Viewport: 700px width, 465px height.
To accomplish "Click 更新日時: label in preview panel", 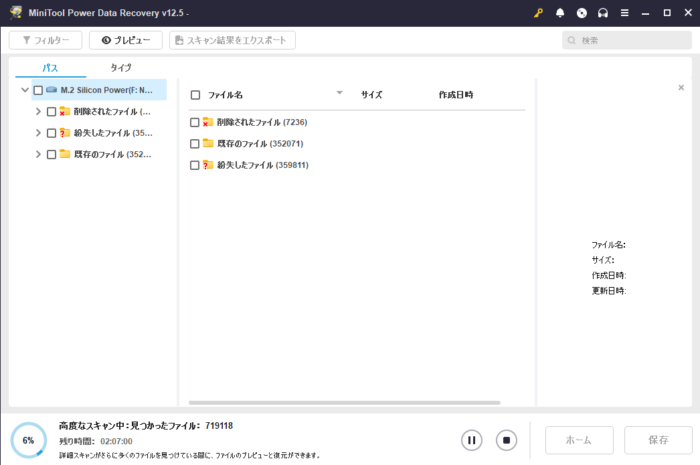I will tap(609, 291).
